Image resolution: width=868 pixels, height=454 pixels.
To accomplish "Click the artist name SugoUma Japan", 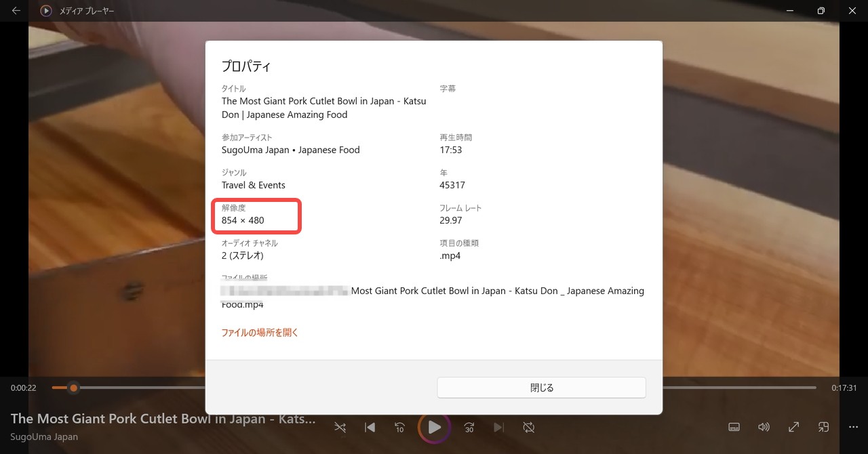I will pos(43,437).
